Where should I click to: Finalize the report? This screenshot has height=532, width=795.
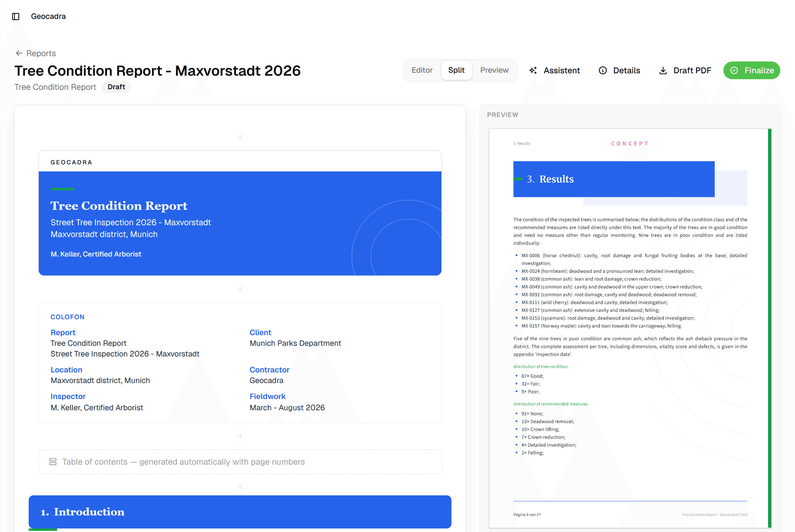(752, 70)
